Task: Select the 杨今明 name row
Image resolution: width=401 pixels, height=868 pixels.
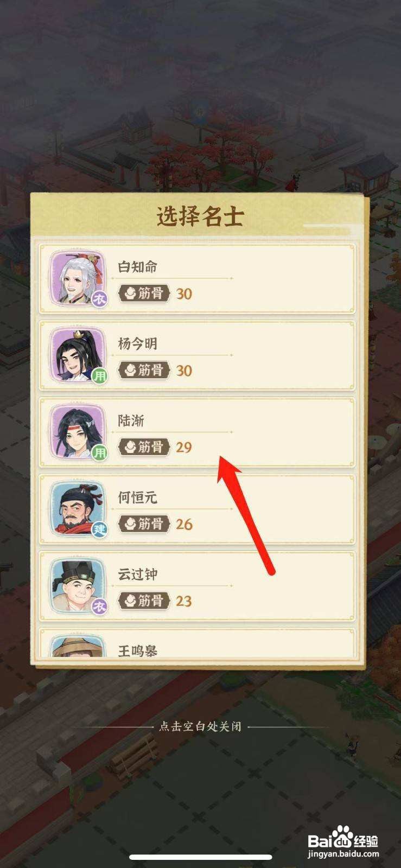Action: 197,355
